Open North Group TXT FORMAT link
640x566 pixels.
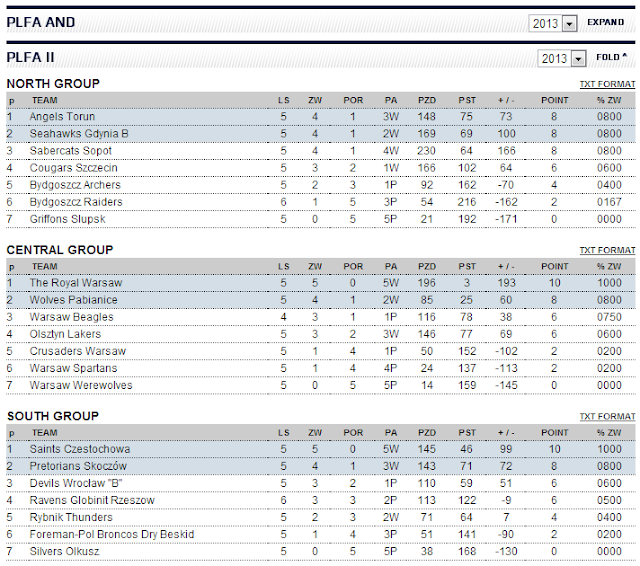coord(607,86)
